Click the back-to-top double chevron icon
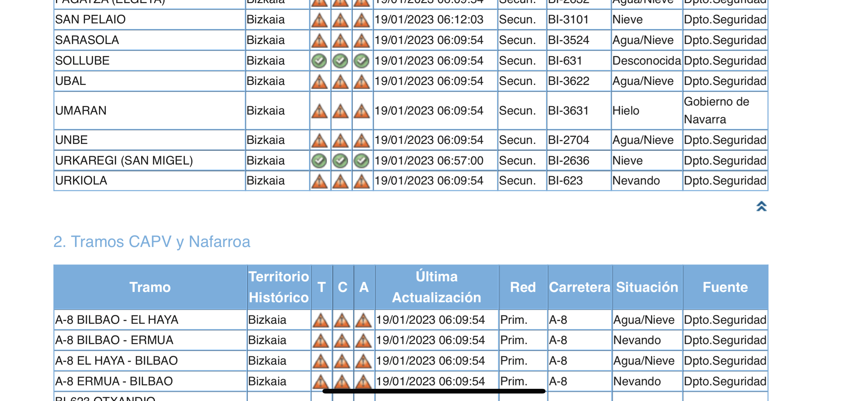Screen dimensions: 868x401 [x=761, y=206]
